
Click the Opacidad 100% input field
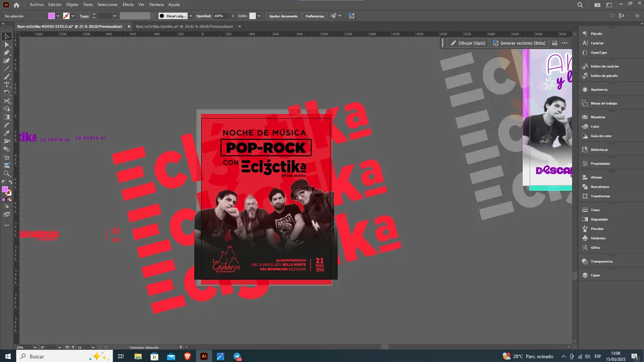click(221, 16)
